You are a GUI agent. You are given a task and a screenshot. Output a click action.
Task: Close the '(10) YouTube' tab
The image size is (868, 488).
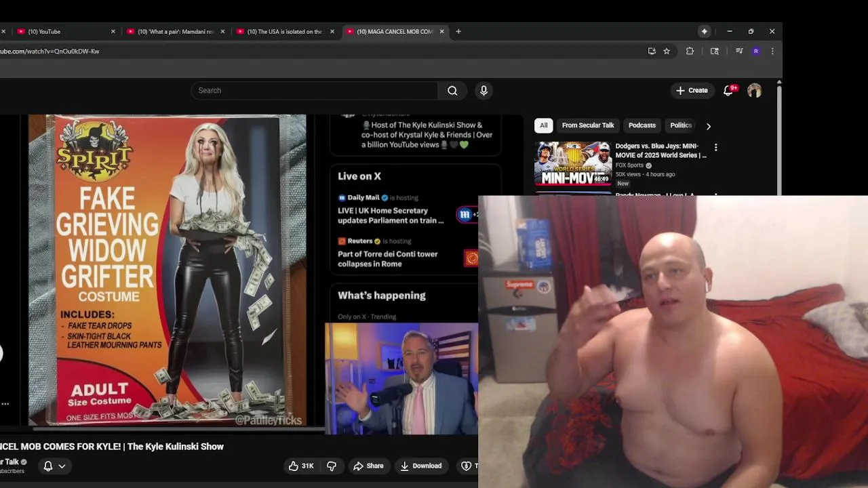[113, 31]
